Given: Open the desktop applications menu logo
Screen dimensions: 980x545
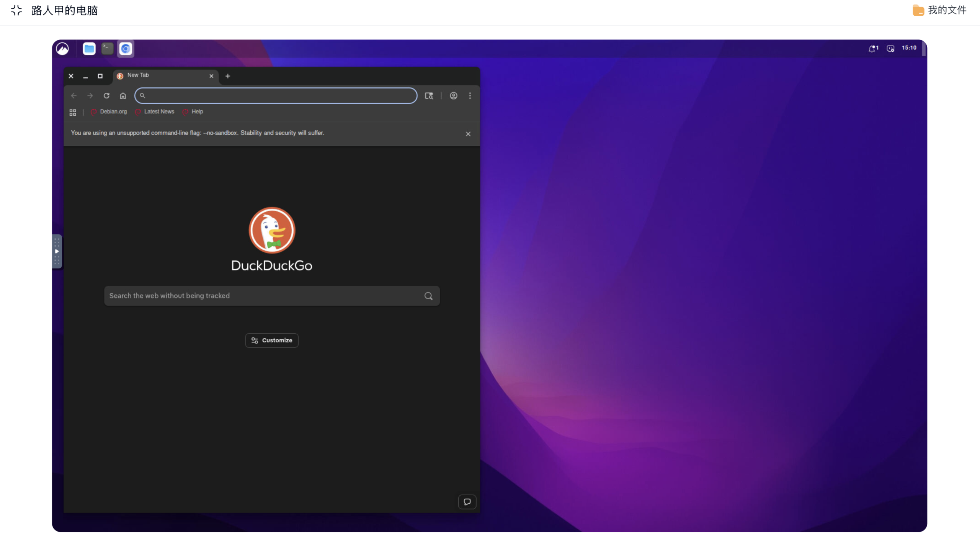Looking at the screenshot, I should coord(62,49).
